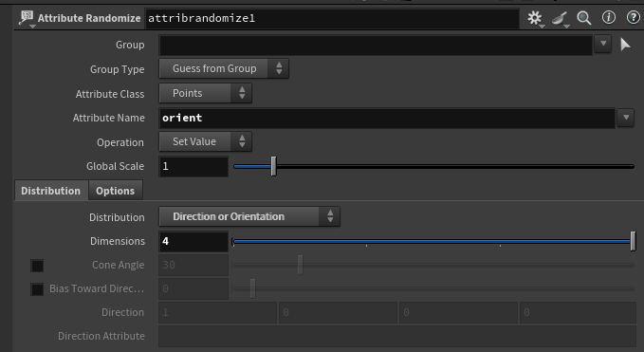Open the Operation Set Value dropdown
This screenshot has width=644, height=352.
[206, 141]
